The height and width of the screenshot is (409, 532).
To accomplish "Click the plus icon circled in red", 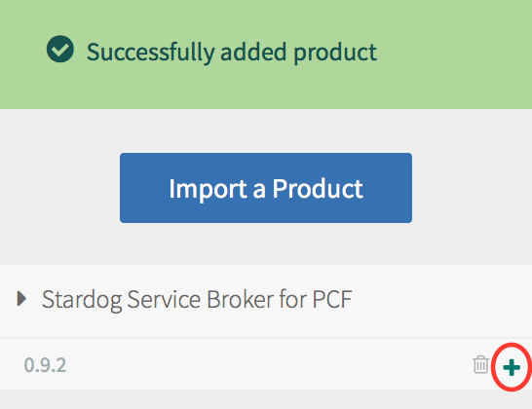I will pyautogui.click(x=512, y=368).
